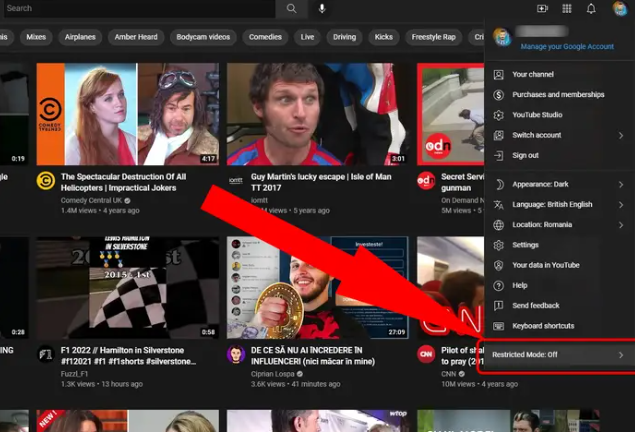This screenshot has height=432, width=635.
Task: Click title DE CE SĂ NU AI ÎNCREDERE
Action: coord(313,356)
